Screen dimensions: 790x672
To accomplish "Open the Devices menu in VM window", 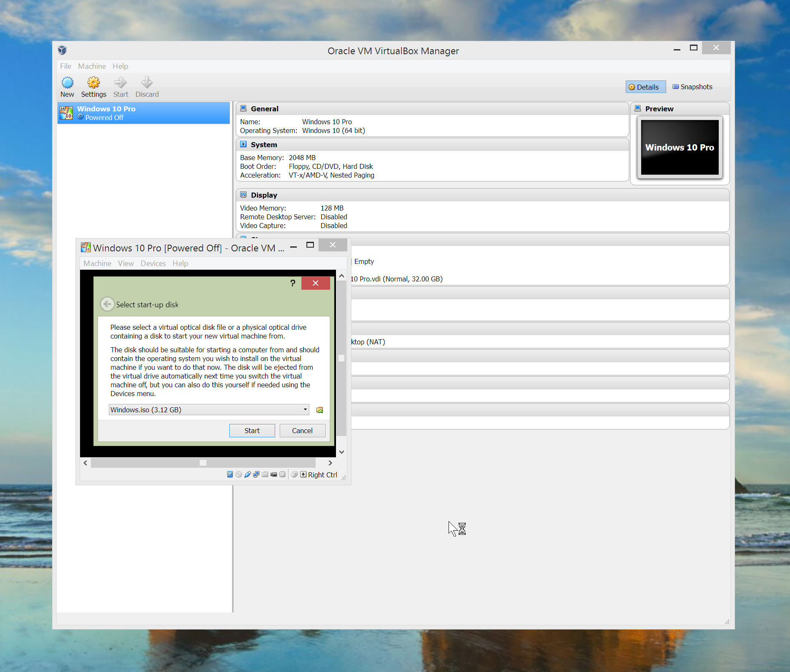I will tap(153, 263).
